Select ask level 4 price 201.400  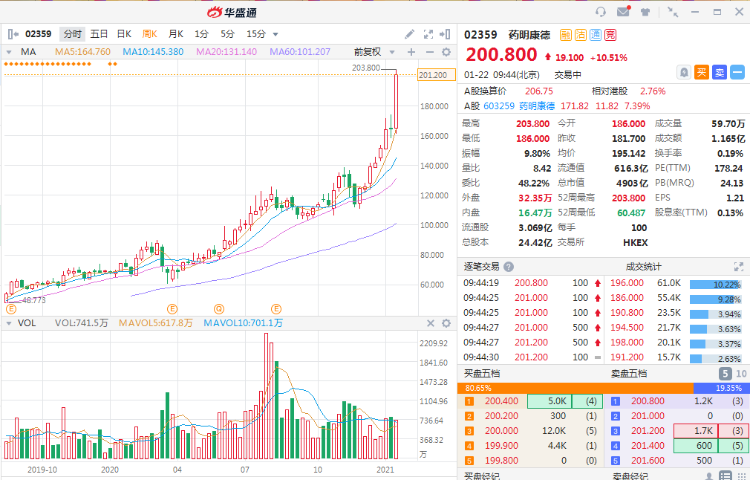tap(648, 446)
